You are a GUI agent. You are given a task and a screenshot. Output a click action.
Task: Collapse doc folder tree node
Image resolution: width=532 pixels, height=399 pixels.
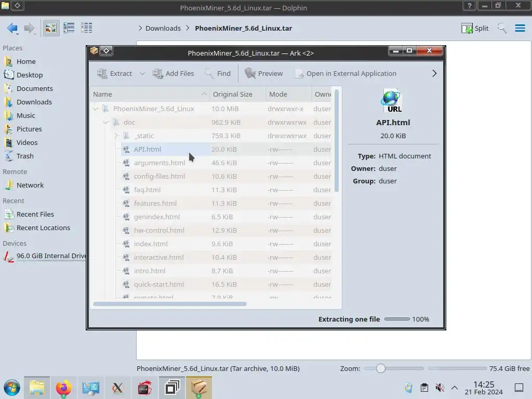click(x=105, y=123)
